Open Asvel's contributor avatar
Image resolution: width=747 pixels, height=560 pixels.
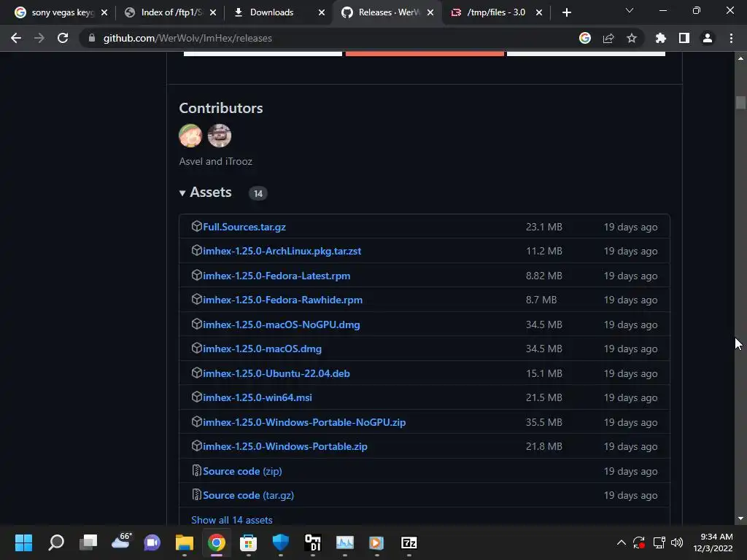(x=190, y=136)
